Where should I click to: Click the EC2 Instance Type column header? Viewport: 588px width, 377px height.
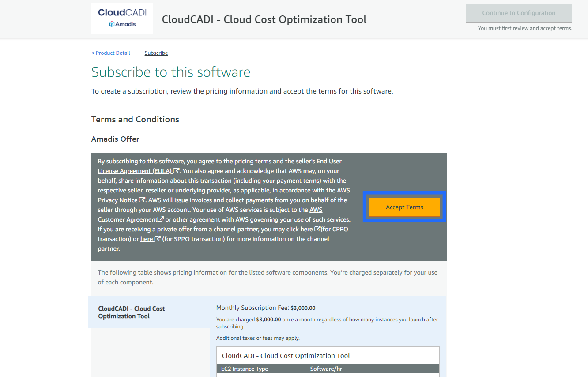click(245, 369)
